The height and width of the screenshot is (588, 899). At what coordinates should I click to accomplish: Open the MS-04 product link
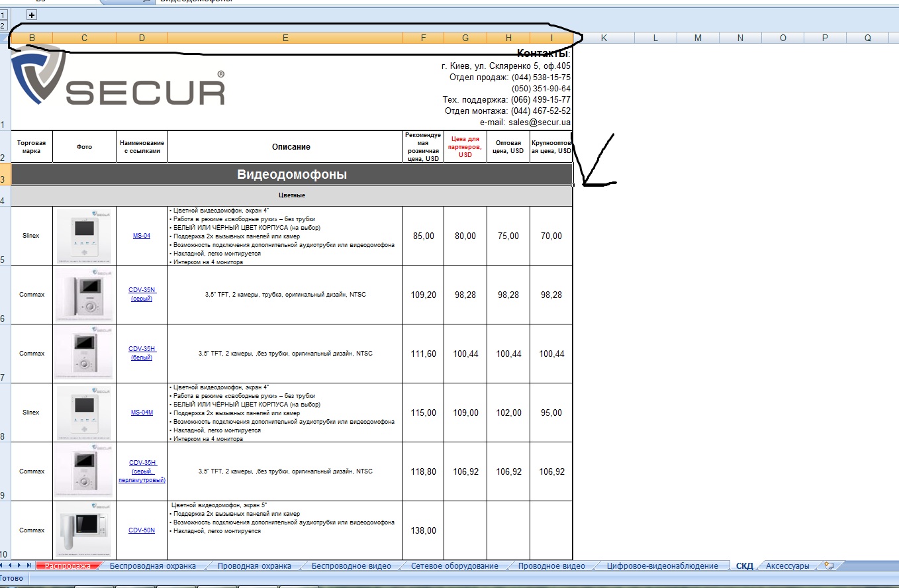[x=142, y=236]
